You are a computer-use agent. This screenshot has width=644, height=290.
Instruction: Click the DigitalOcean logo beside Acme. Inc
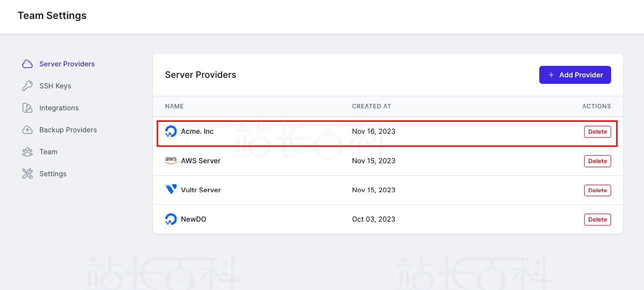click(x=171, y=132)
